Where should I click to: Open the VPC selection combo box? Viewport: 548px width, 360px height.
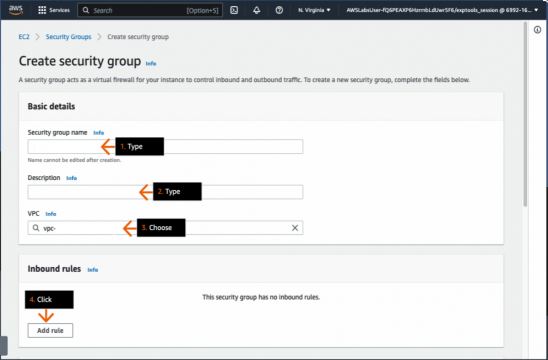[x=165, y=228]
